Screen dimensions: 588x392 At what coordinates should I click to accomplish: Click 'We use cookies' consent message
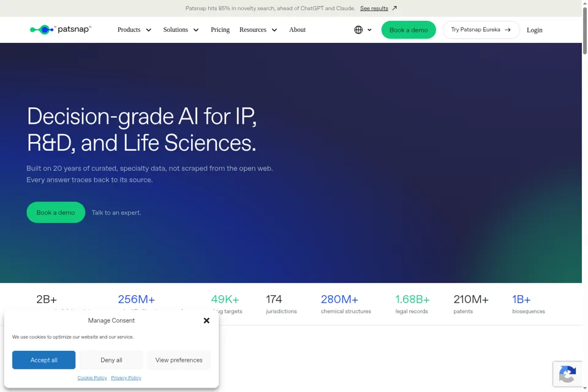click(x=73, y=337)
